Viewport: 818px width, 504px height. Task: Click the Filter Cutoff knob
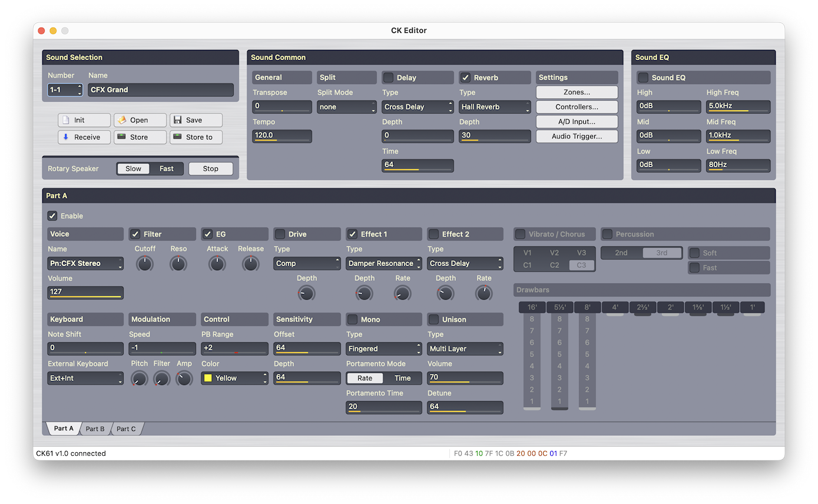145,264
